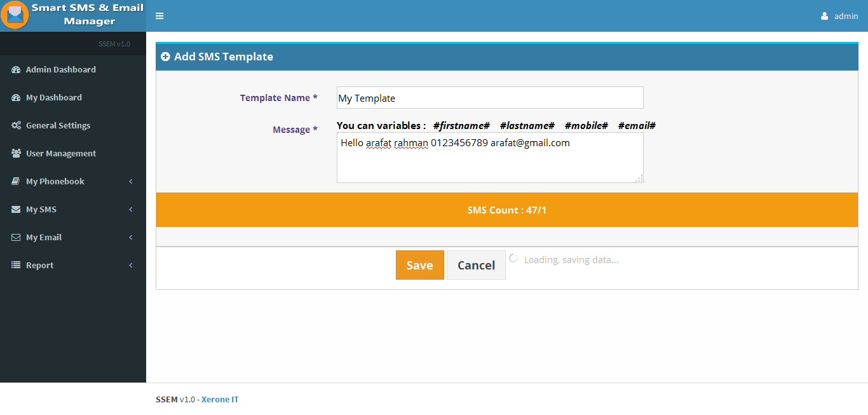
Task: Click the loading spinner icon
Action: click(x=513, y=258)
